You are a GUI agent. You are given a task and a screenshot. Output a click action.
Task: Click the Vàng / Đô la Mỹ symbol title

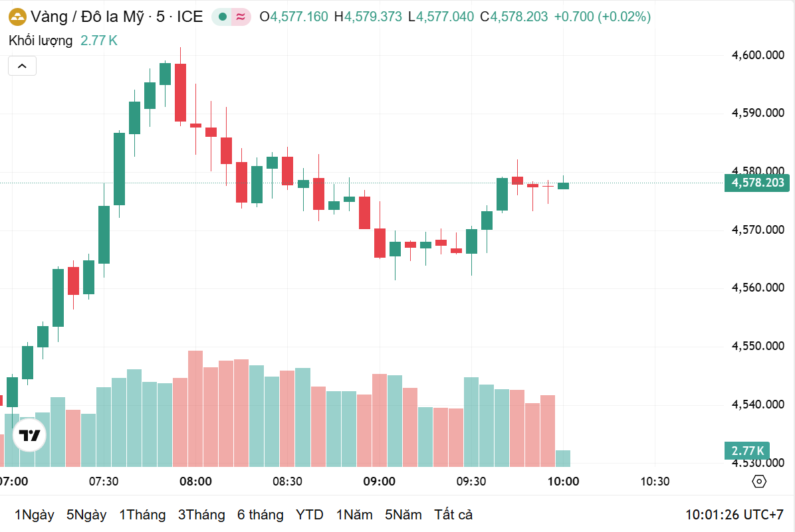coord(86,17)
